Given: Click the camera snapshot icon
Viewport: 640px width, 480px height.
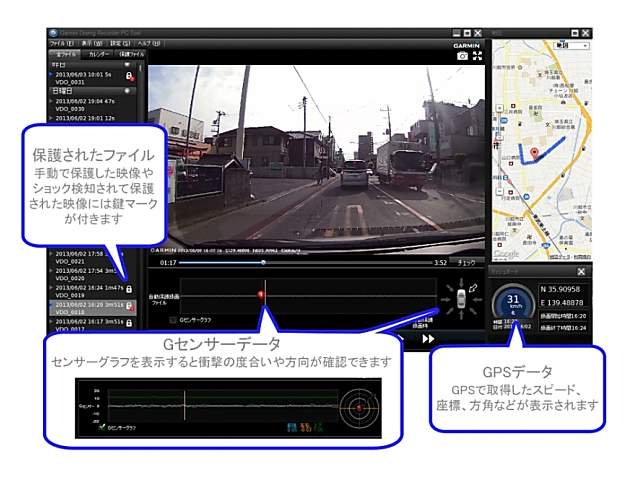Looking at the screenshot, I should click(x=462, y=57).
